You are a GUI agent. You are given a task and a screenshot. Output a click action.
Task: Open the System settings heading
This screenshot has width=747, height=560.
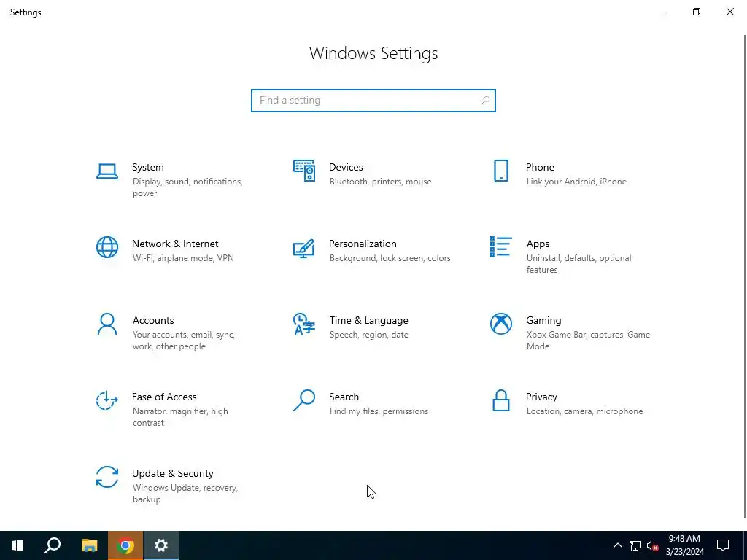click(147, 167)
